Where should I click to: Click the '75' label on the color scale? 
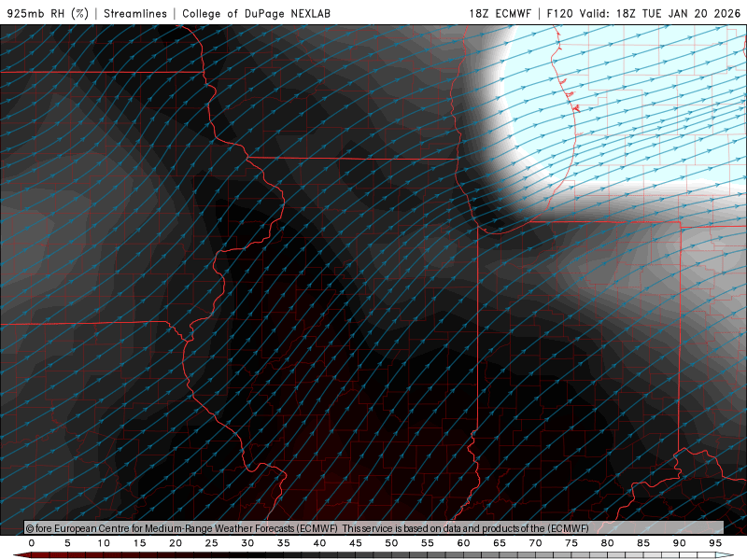click(x=571, y=543)
